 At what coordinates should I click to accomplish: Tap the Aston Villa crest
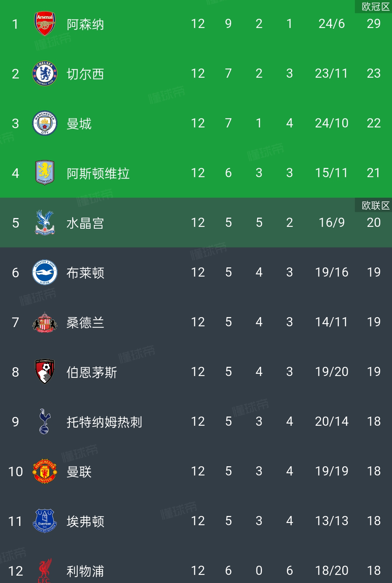coord(45,173)
